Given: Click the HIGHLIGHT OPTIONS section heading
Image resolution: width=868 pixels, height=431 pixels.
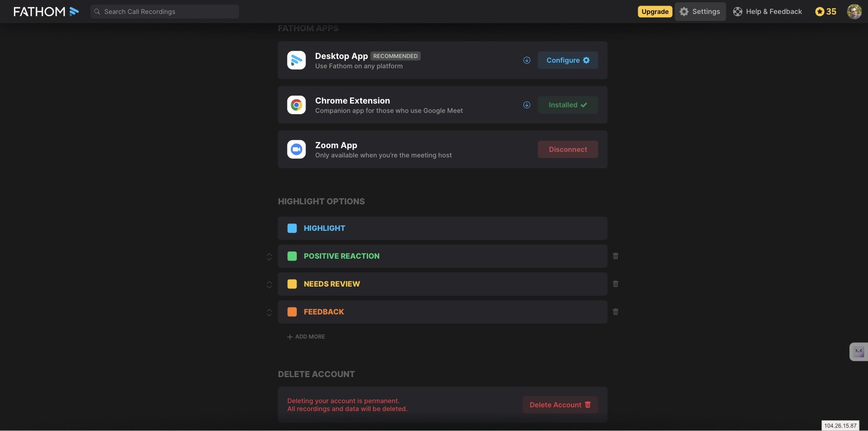Looking at the screenshot, I should pyautogui.click(x=321, y=202).
